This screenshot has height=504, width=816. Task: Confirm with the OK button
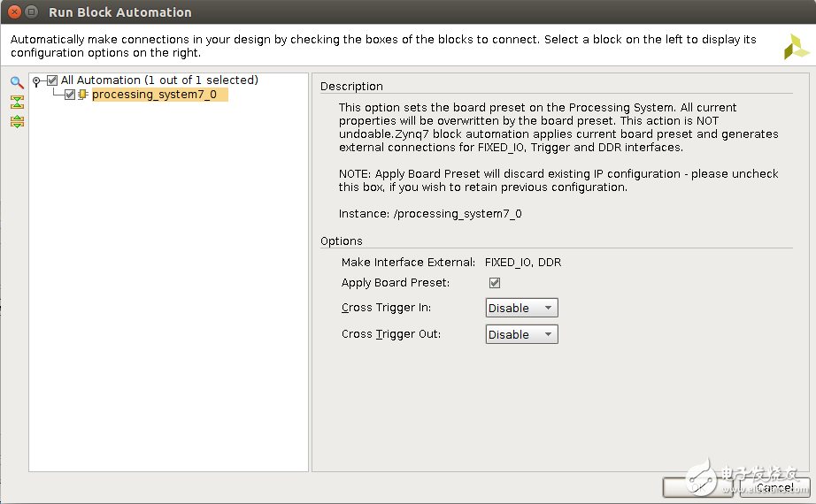pos(698,487)
